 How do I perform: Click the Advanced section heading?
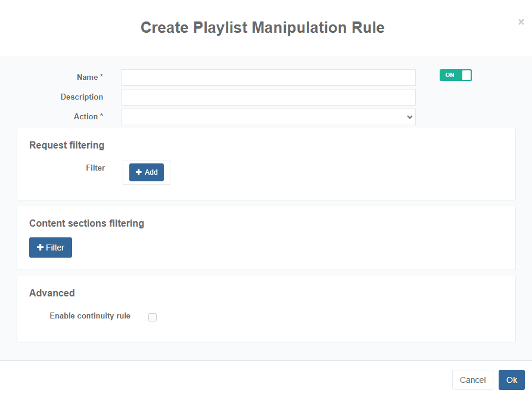tap(52, 293)
